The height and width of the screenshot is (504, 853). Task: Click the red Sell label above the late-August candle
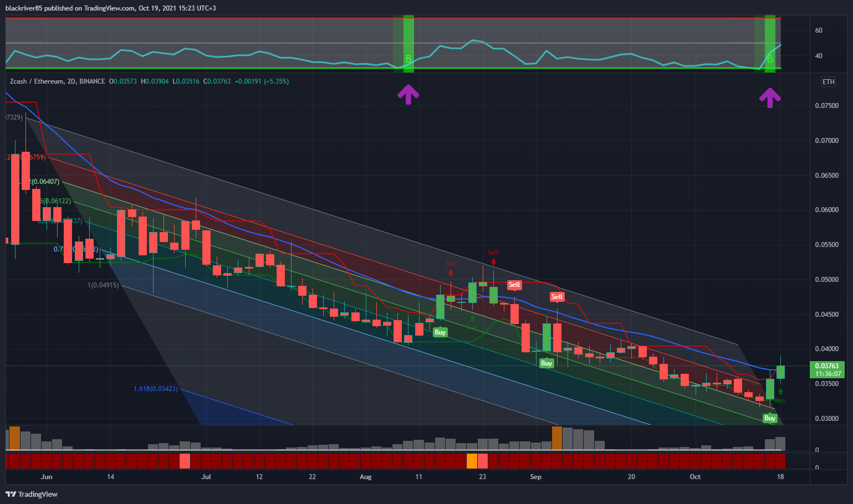pyautogui.click(x=514, y=285)
